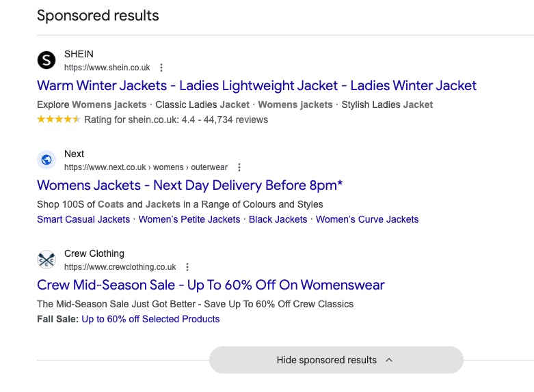Open the three-dot menu beside crewclothing.co.uk
Viewport: 534px width, 392px height.
[187, 267]
